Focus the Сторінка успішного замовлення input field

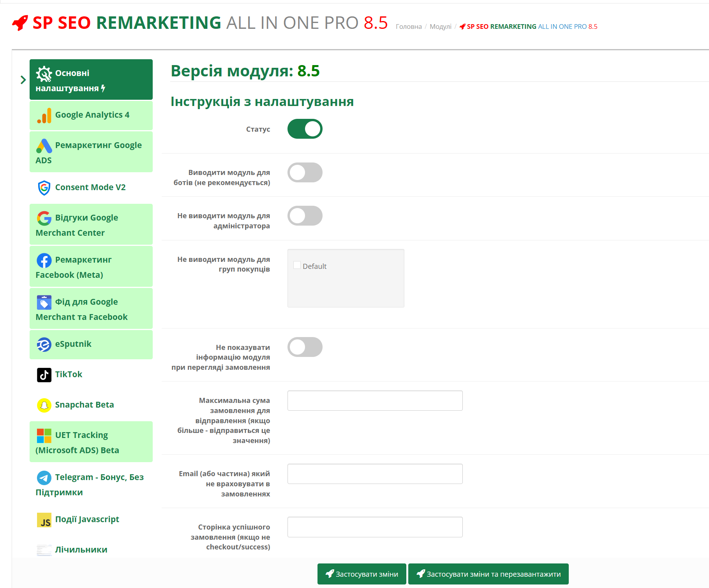[375, 527]
